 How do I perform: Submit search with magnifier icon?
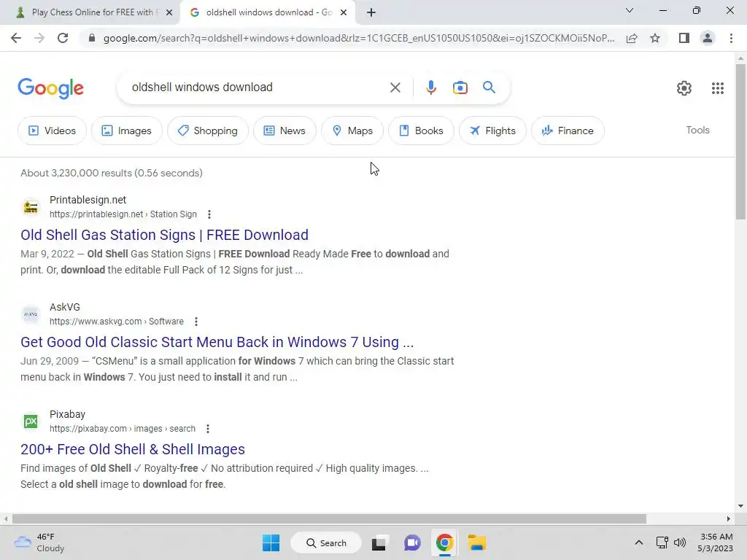click(x=489, y=87)
